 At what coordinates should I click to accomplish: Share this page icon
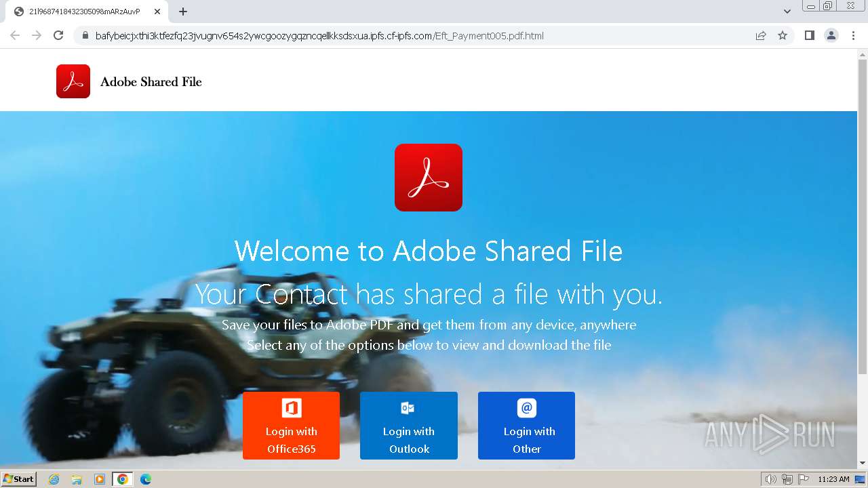coord(761,36)
